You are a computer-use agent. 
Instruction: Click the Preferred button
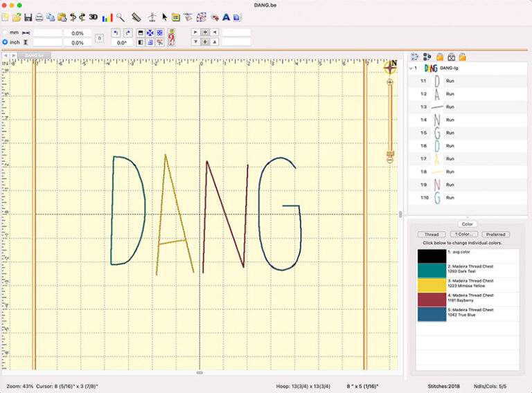[x=495, y=235]
